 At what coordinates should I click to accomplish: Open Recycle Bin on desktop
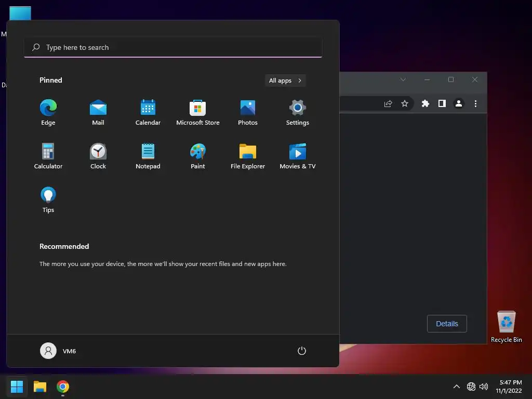pyautogui.click(x=506, y=327)
